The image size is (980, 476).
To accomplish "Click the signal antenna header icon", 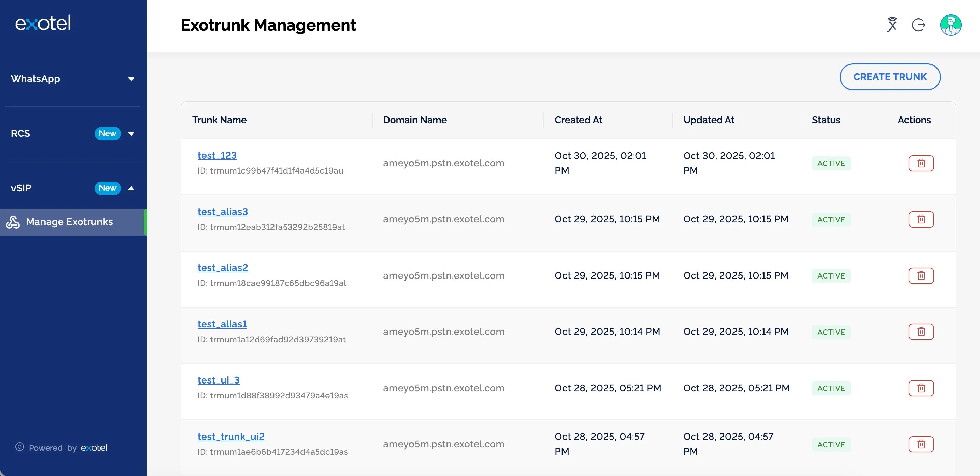I will tap(892, 25).
